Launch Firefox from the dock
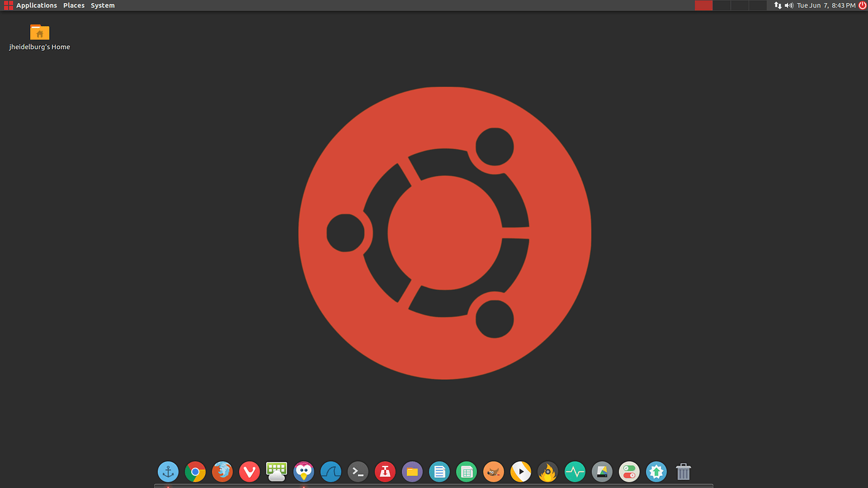This screenshot has width=868, height=488. click(222, 471)
